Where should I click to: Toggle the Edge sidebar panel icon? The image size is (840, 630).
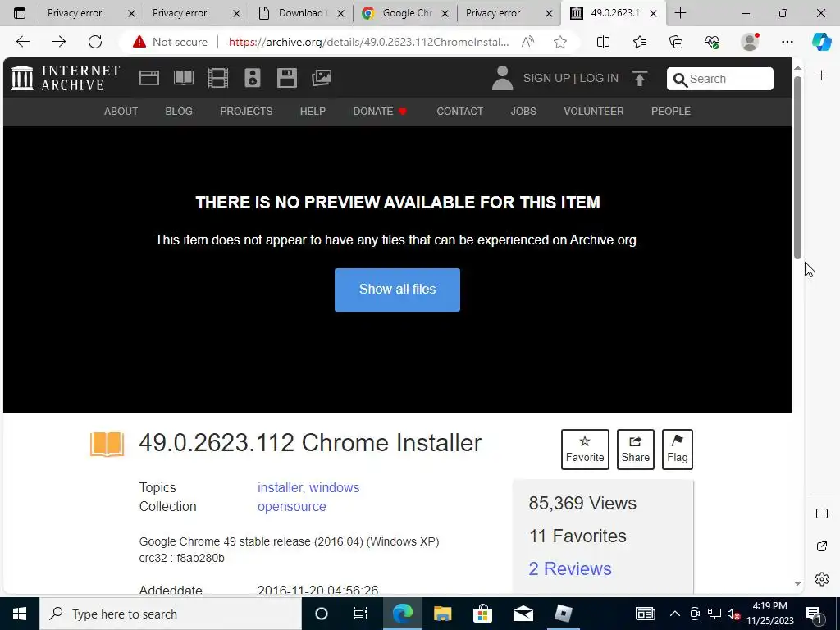click(822, 514)
